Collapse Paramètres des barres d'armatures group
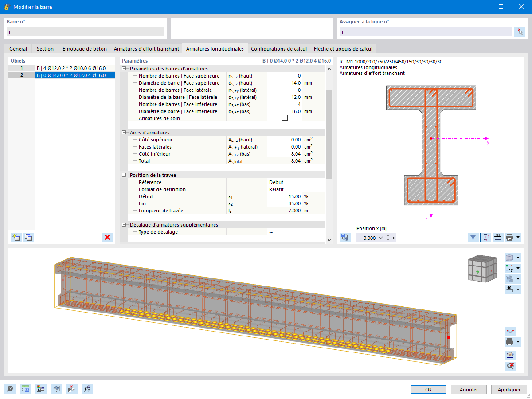 click(124, 69)
